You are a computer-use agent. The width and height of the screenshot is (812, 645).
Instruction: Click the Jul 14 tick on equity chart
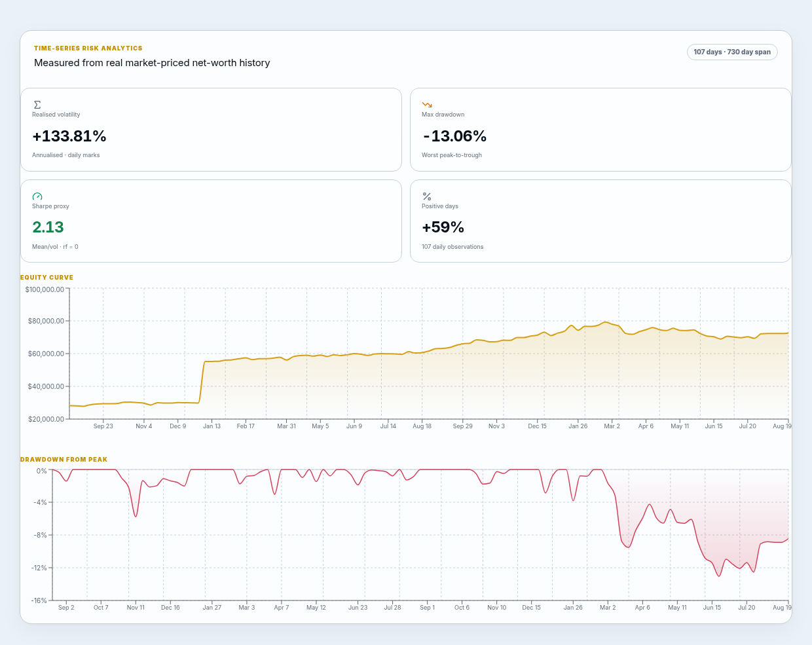click(388, 426)
